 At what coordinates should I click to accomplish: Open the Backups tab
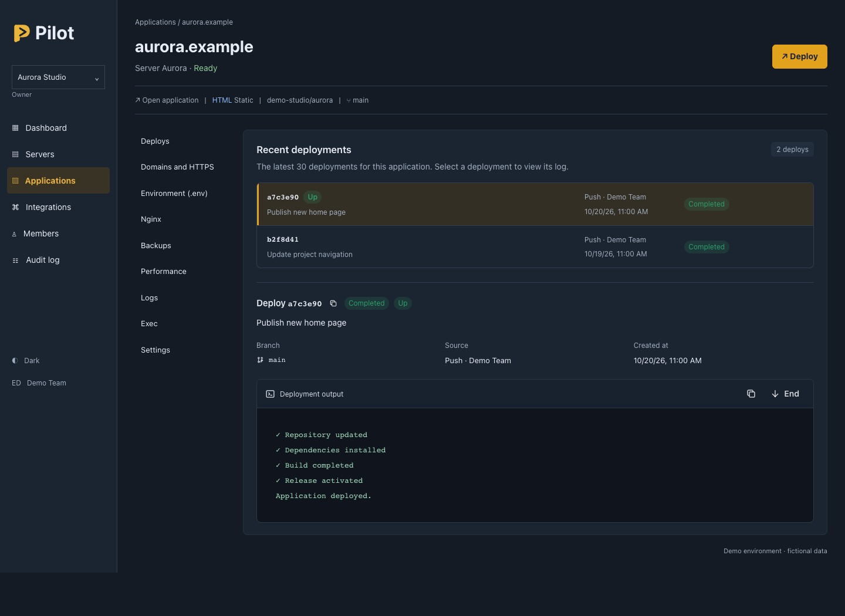coord(156,246)
